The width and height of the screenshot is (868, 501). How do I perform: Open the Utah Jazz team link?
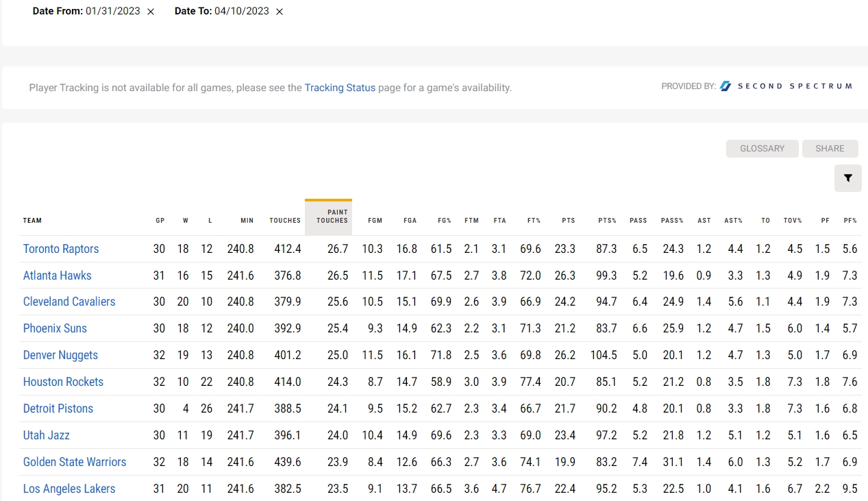click(47, 435)
